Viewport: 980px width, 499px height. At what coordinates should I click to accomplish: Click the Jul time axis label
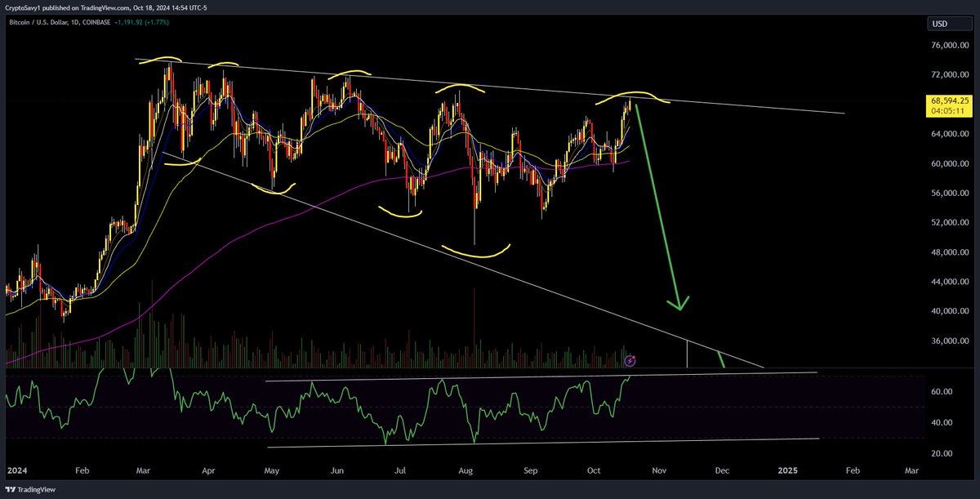[x=401, y=471]
